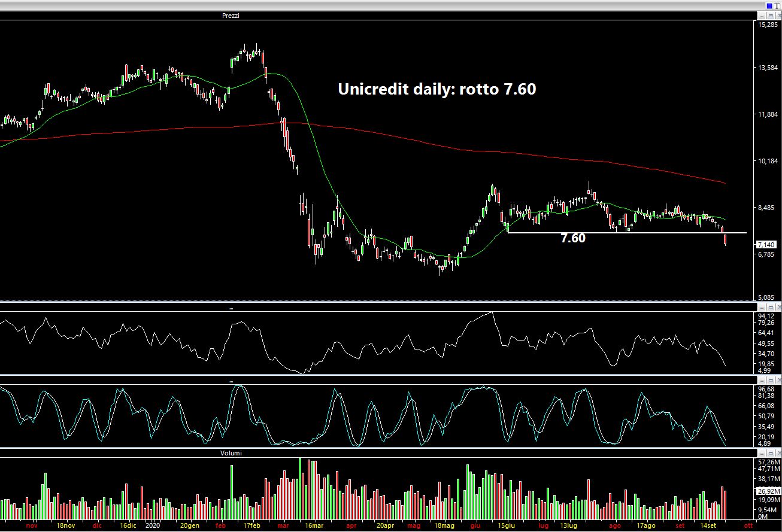Click the '13lug' date label
This screenshot has height=532, width=782.
point(568,525)
